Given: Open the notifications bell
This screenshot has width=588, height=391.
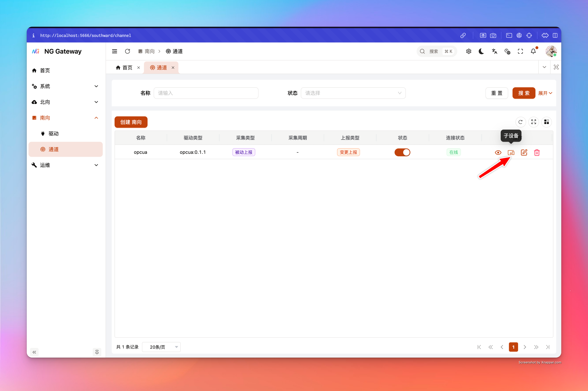Looking at the screenshot, I should [533, 51].
